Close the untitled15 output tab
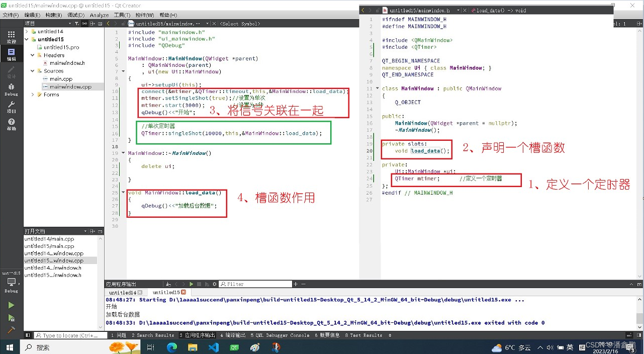 (183, 292)
